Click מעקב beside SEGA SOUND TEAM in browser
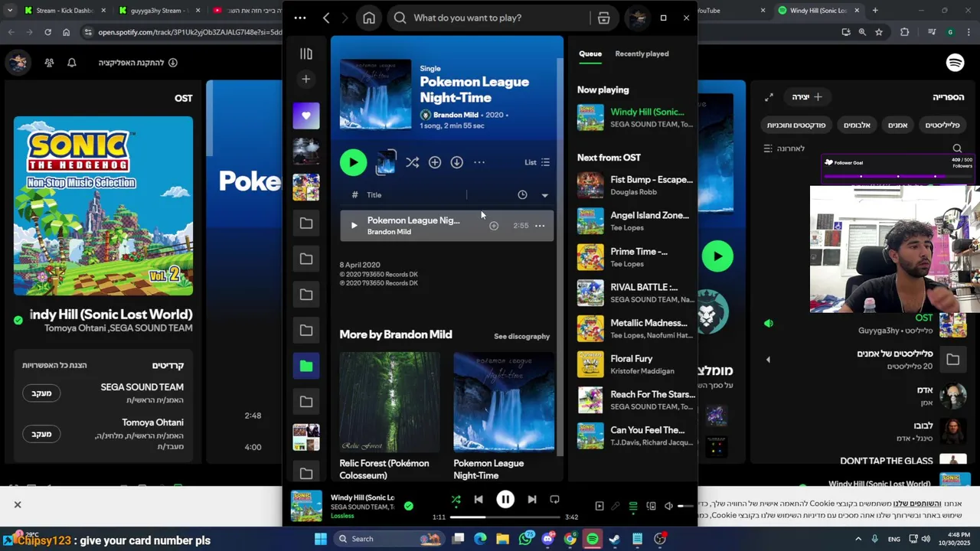Screen dimensions: 980x551 click(41, 393)
